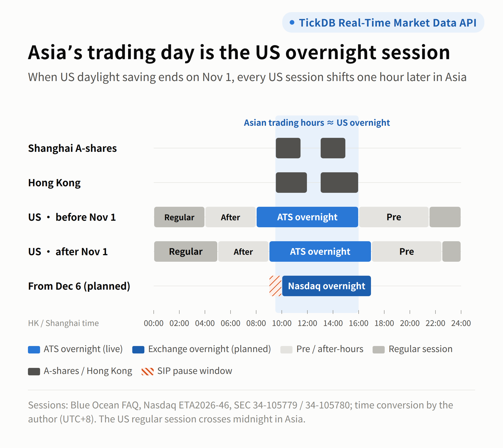The width and height of the screenshot is (503, 448).
Task: Click the After block in US after Nov 1 row
Action: tap(243, 251)
